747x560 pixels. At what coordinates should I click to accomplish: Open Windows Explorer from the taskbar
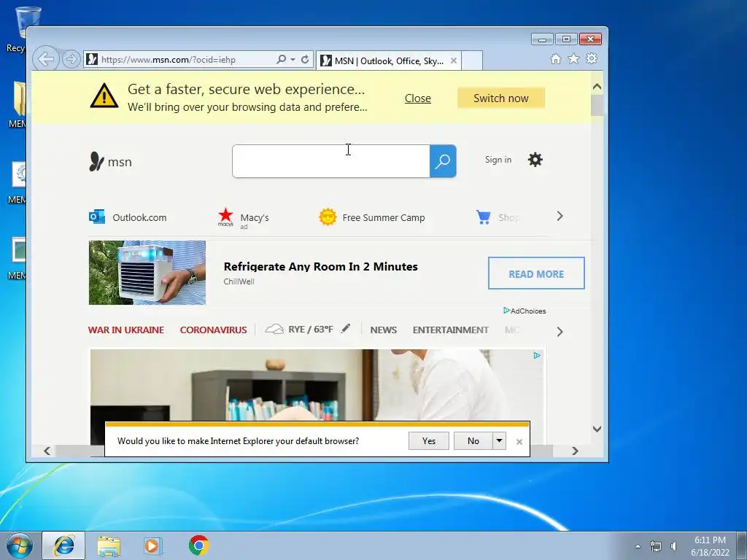tap(109, 545)
